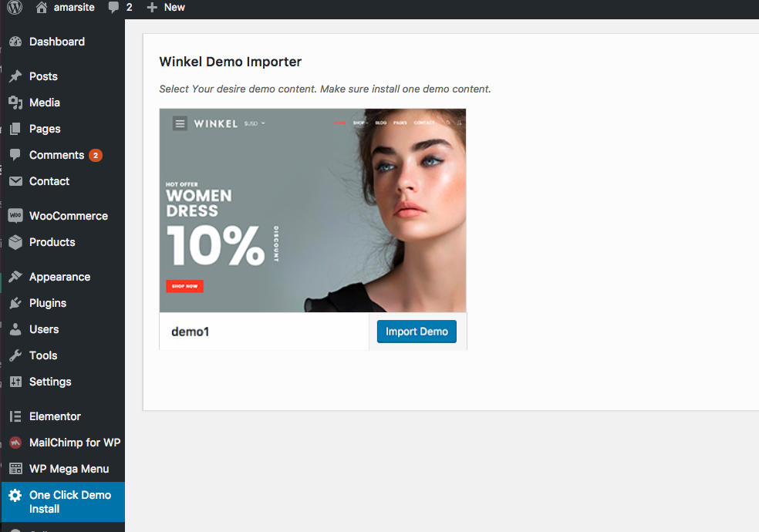This screenshot has width=759, height=532.
Task: Click the comment count 2 in admin bar
Action: click(130, 7)
